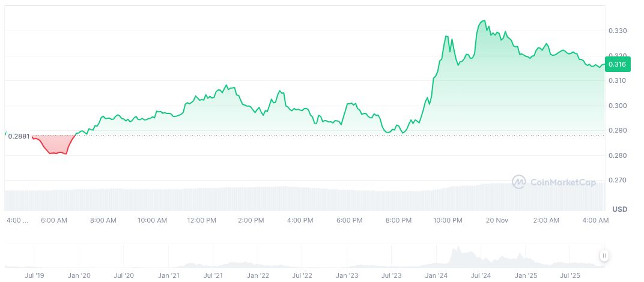Click the USD currency label
This screenshot has height=282, width=644.
click(x=620, y=209)
